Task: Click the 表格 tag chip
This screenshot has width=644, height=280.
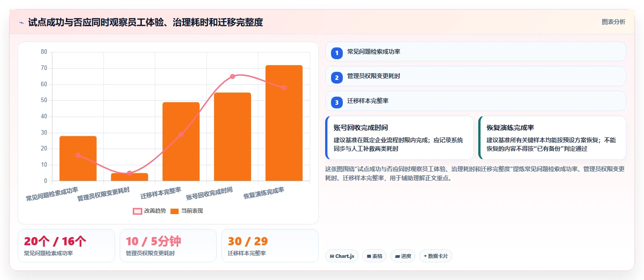Action: pos(374,256)
